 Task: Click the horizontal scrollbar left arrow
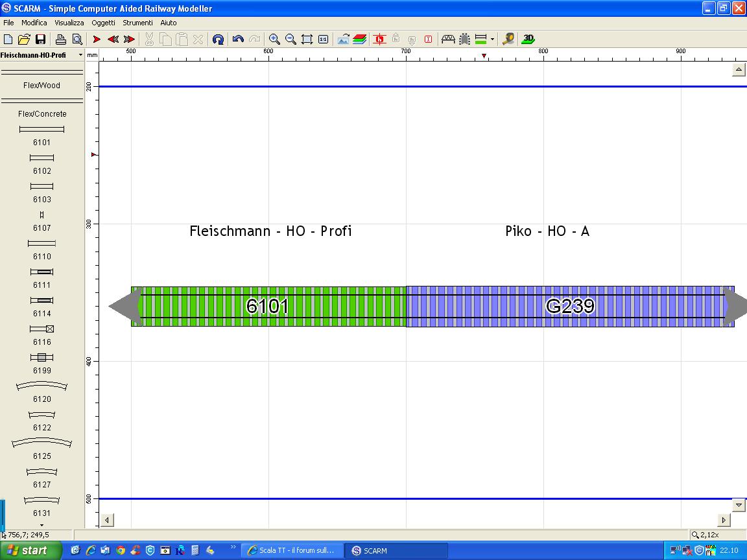(x=107, y=520)
